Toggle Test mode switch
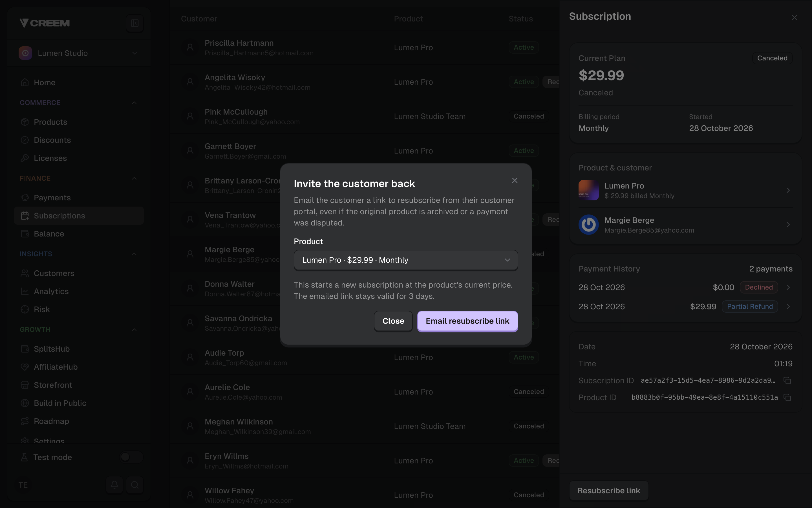This screenshot has height=508, width=812. [131, 457]
